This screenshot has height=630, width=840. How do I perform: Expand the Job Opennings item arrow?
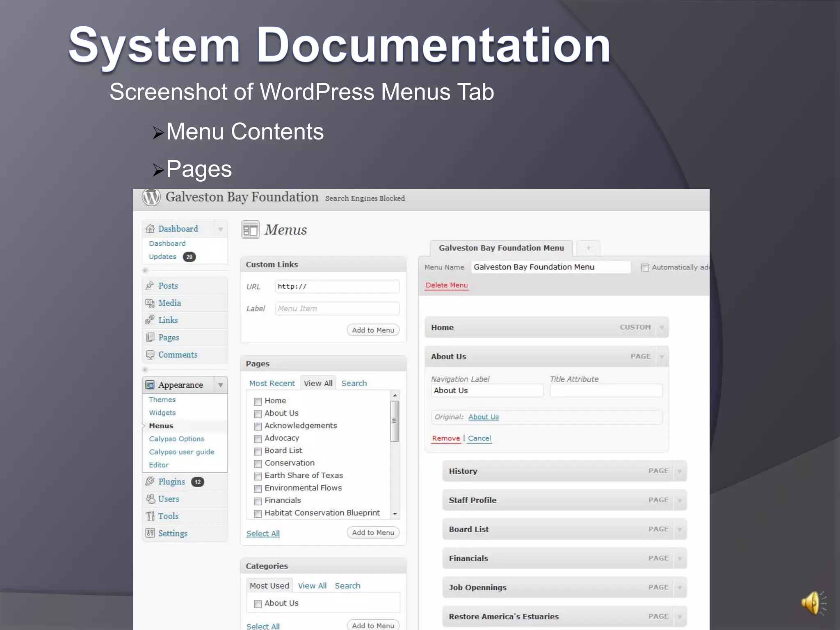(x=680, y=587)
